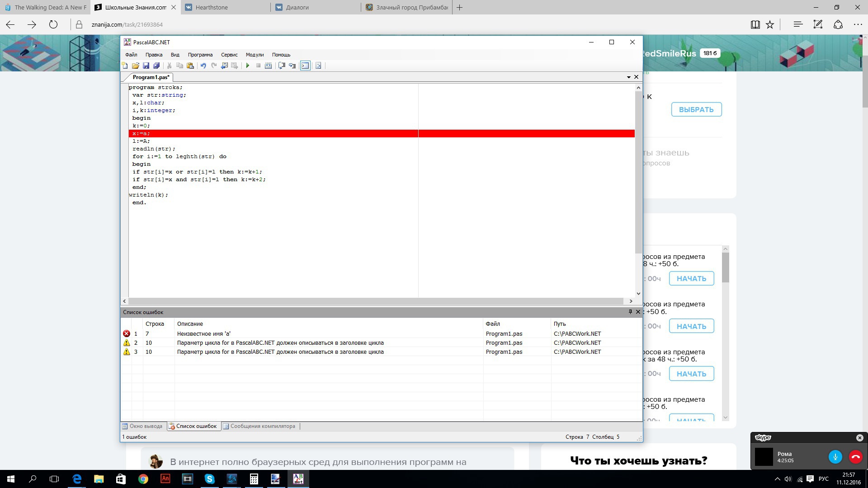Switch to the Список ошибок tab
Screen dimensions: 868x488
193,426
